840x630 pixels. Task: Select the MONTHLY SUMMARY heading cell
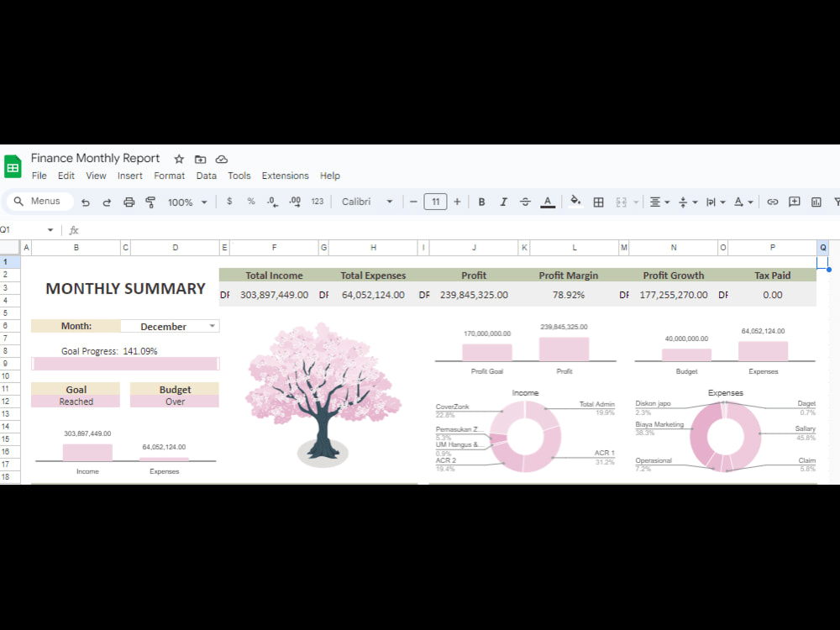[125, 288]
